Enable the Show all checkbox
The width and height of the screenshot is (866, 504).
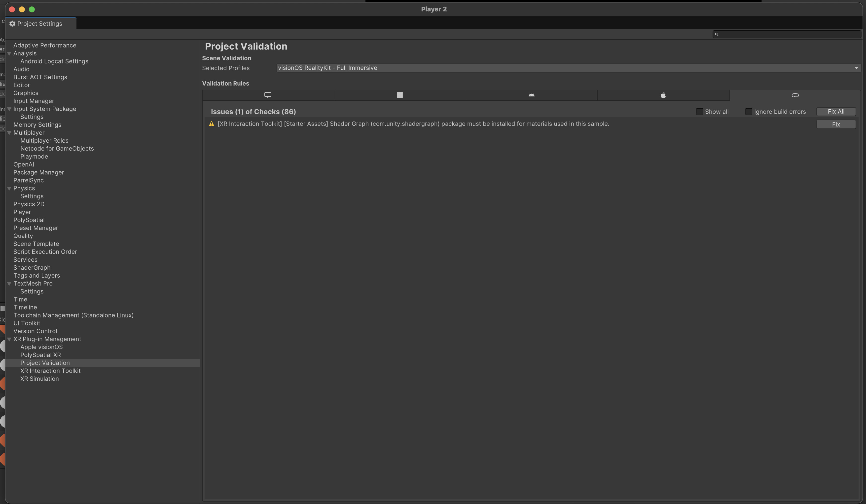[x=699, y=112]
